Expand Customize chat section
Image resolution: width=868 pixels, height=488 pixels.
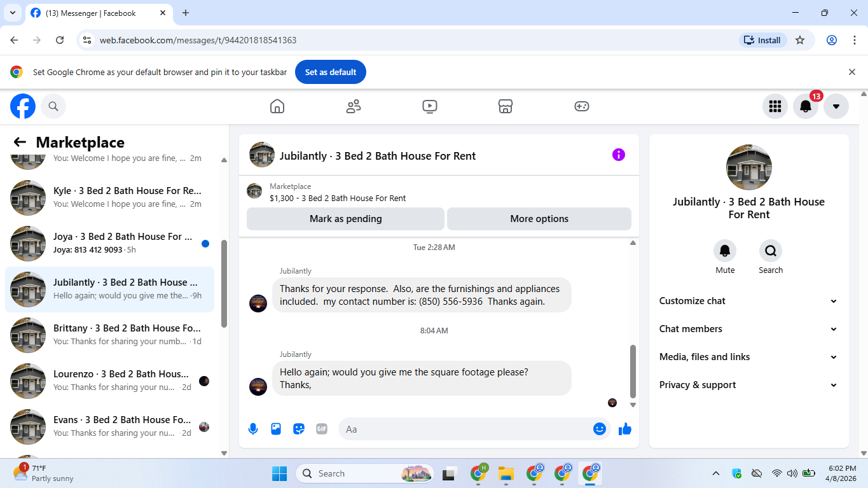coord(748,301)
